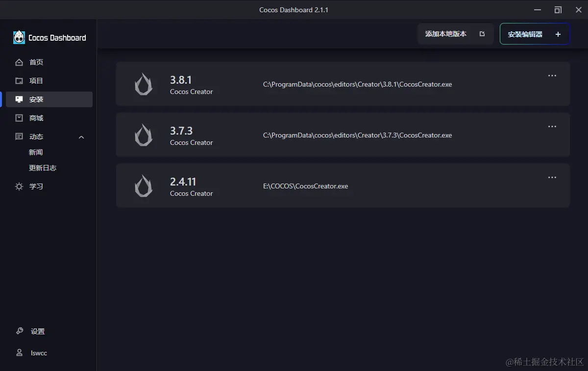Collapse the 动态 submenu chevron
The image size is (588, 371).
81,137
